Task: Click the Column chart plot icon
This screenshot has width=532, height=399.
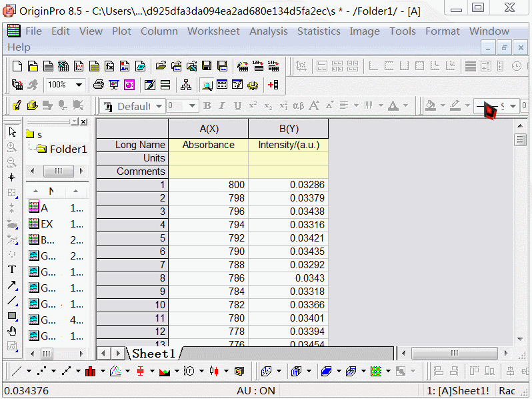Action: (90, 371)
